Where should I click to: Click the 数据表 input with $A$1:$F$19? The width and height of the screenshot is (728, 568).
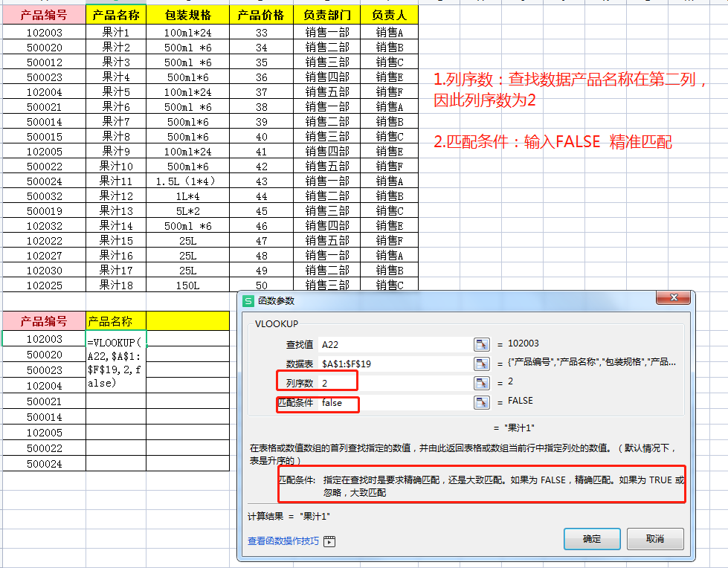pyautogui.click(x=396, y=364)
